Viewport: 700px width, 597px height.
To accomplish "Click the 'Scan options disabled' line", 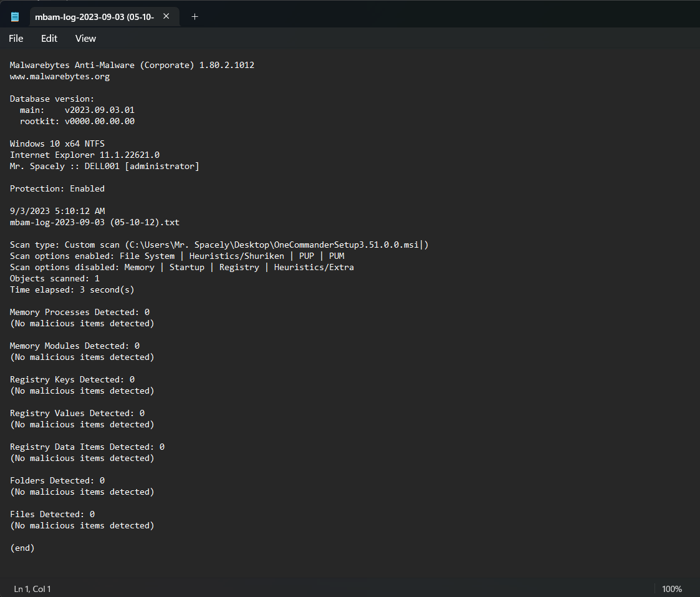I will click(181, 267).
